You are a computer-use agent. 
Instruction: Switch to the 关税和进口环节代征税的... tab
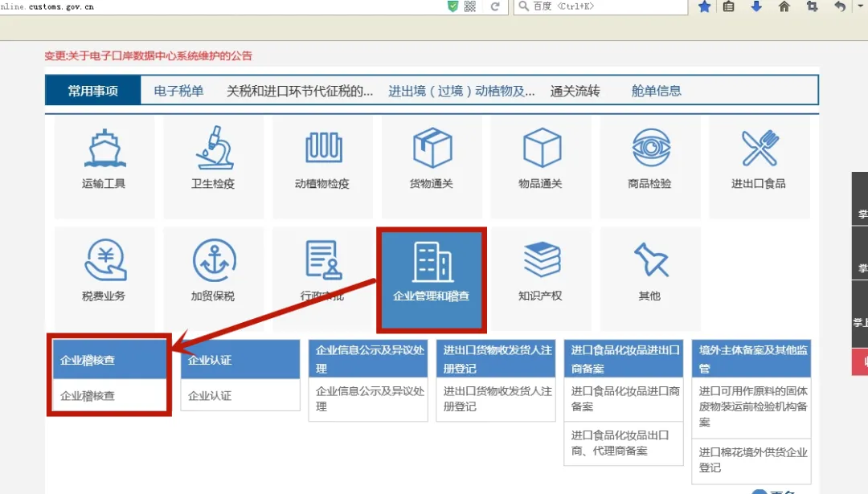coord(300,91)
